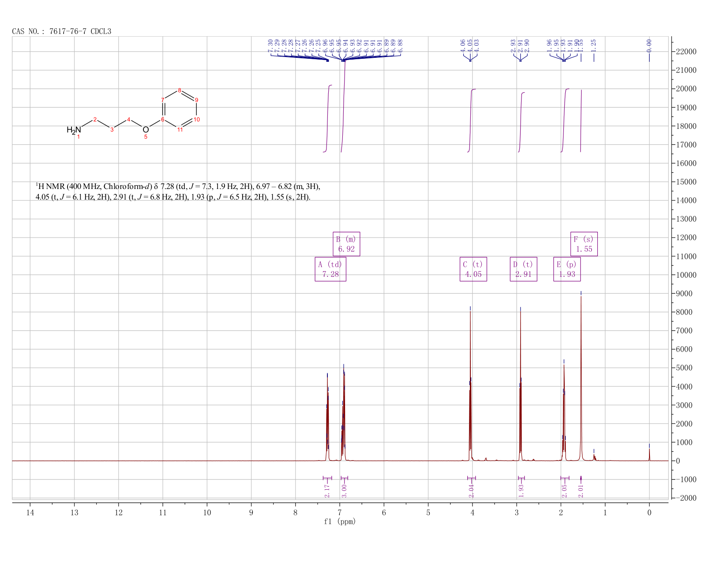Select the benzene ring in the structure
728x563 pixels.
coord(180,110)
